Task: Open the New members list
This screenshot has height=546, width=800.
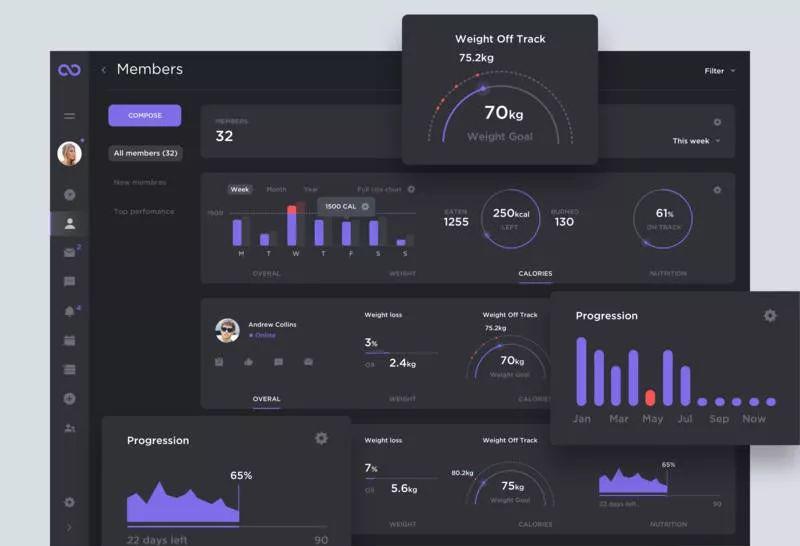Action: [x=140, y=182]
